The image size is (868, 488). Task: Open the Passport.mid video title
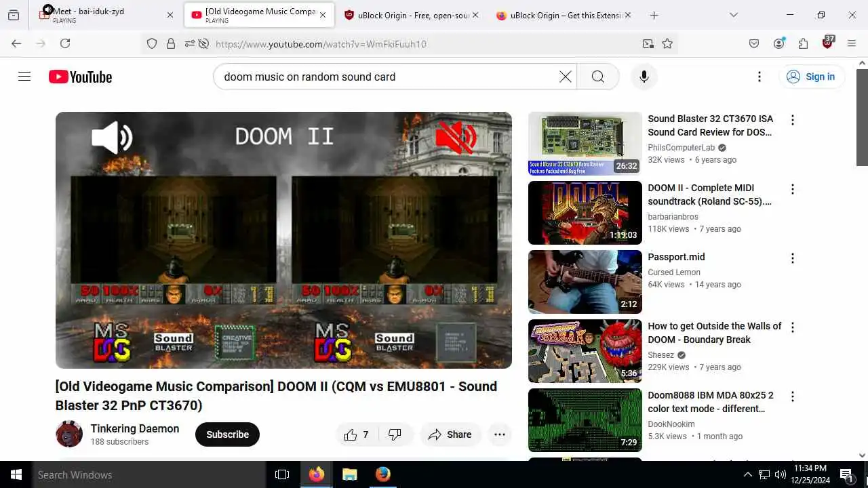676,257
